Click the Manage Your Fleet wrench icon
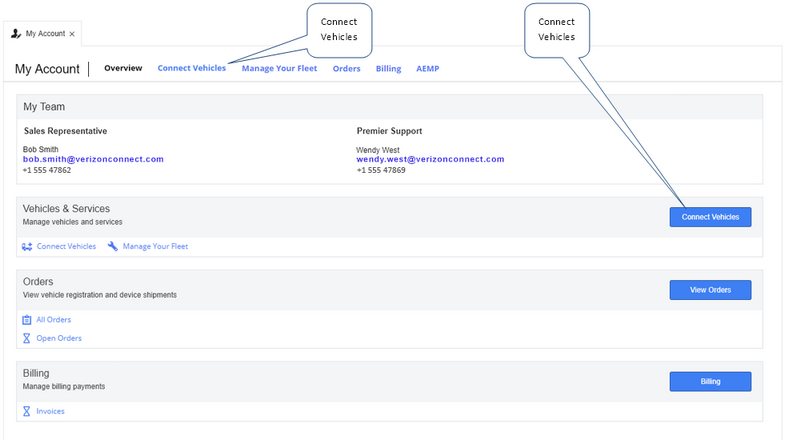Image resolution: width=785 pixels, height=440 pixels. [113, 246]
